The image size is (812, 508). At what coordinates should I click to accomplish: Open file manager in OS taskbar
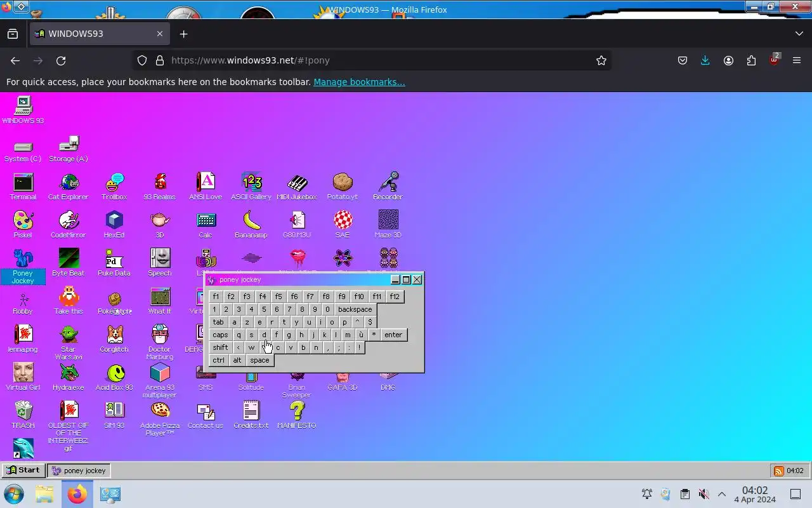[x=44, y=494]
